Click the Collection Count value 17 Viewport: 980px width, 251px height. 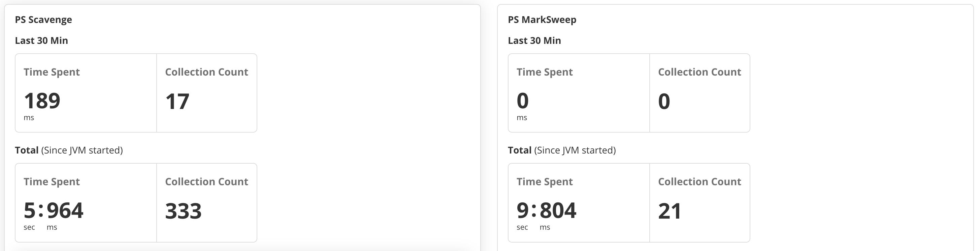[x=177, y=100]
